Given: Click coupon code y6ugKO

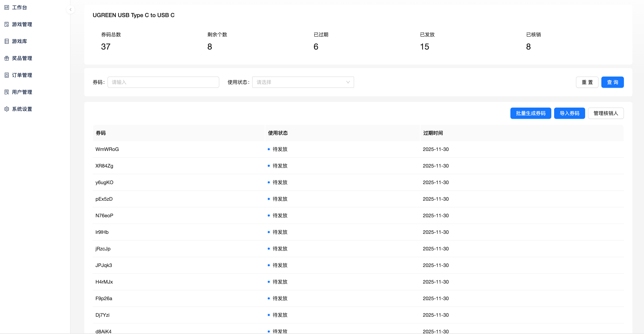Looking at the screenshot, I should point(104,182).
